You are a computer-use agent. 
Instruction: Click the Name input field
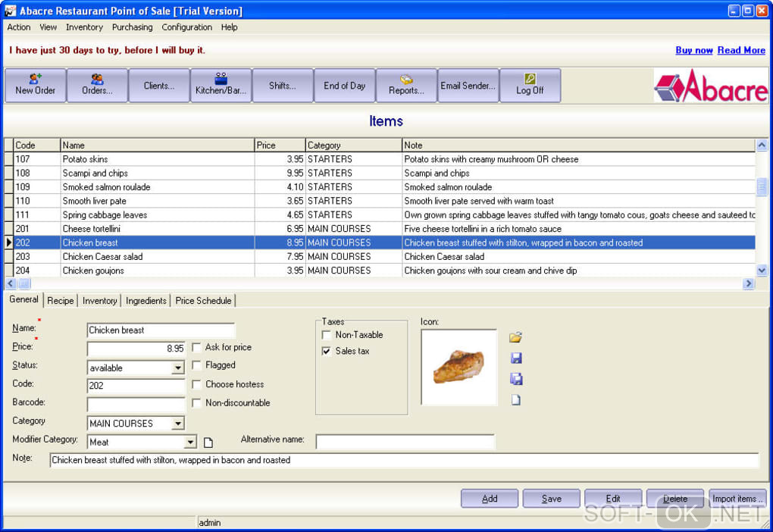[x=161, y=330]
